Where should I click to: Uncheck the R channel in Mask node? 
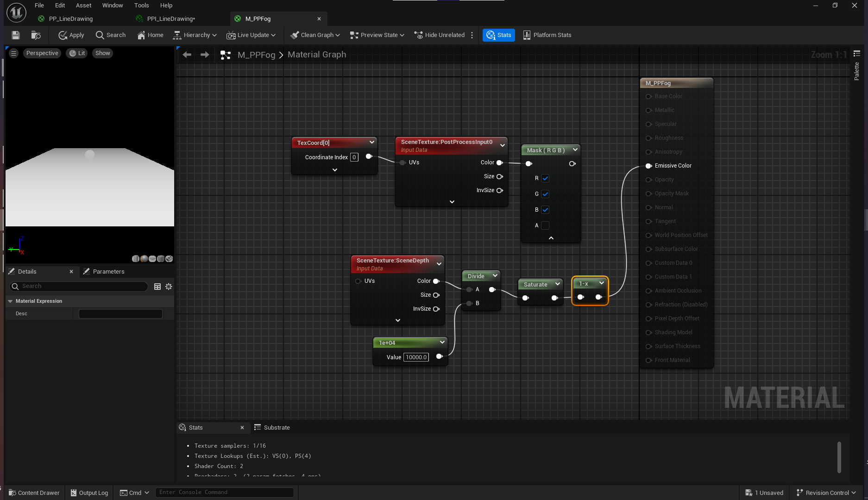click(545, 178)
